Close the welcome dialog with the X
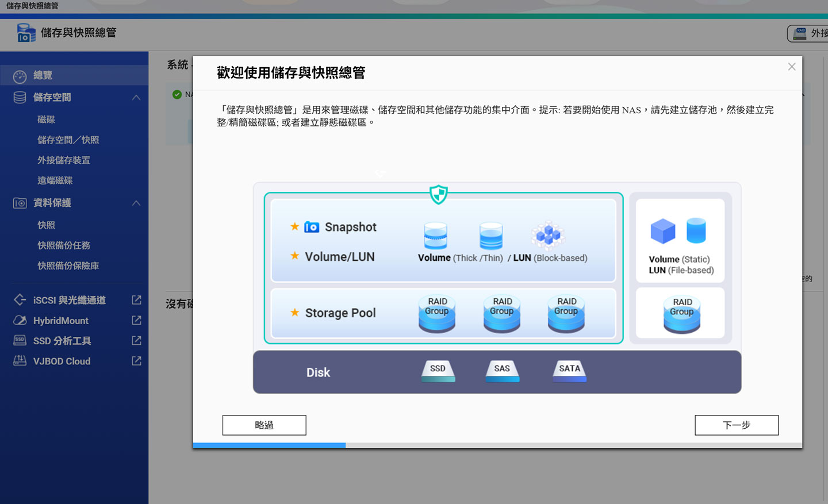Viewport: 828px width, 504px height. point(792,67)
